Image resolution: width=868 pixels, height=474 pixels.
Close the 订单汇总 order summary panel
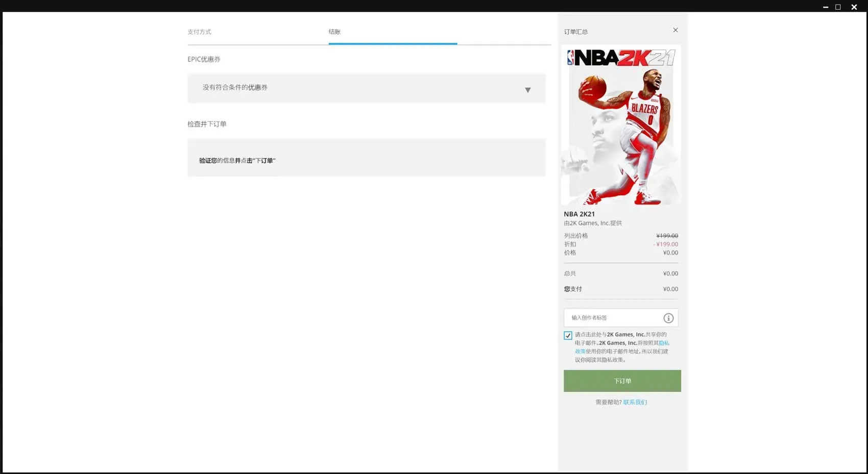click(x=676, y=30)
